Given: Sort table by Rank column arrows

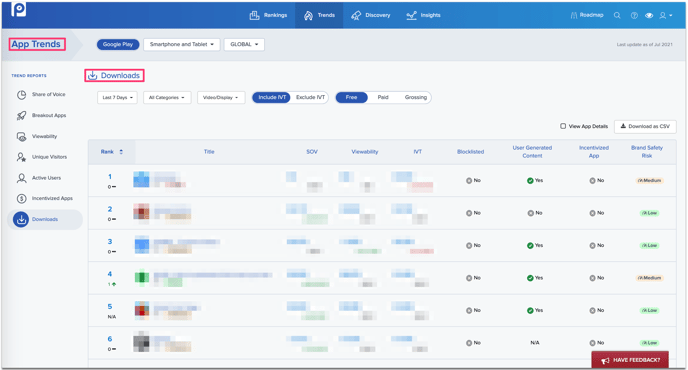Looking at the screenshot, I should tap(121, 152).
